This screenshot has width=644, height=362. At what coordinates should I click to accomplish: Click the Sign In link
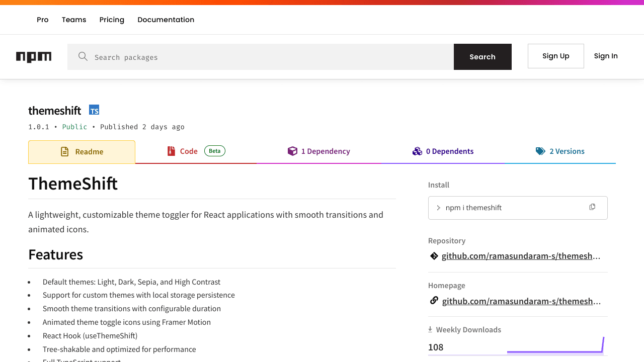coord(606,56)
